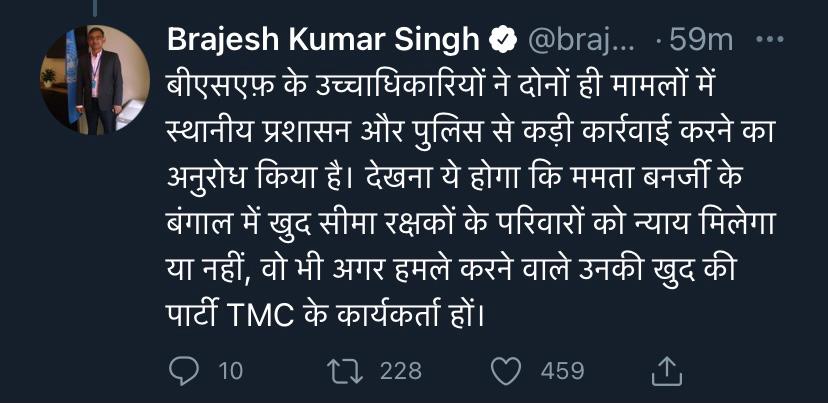Click the like count 459
This screenshot has height=403, width=828.
(562, 371)
